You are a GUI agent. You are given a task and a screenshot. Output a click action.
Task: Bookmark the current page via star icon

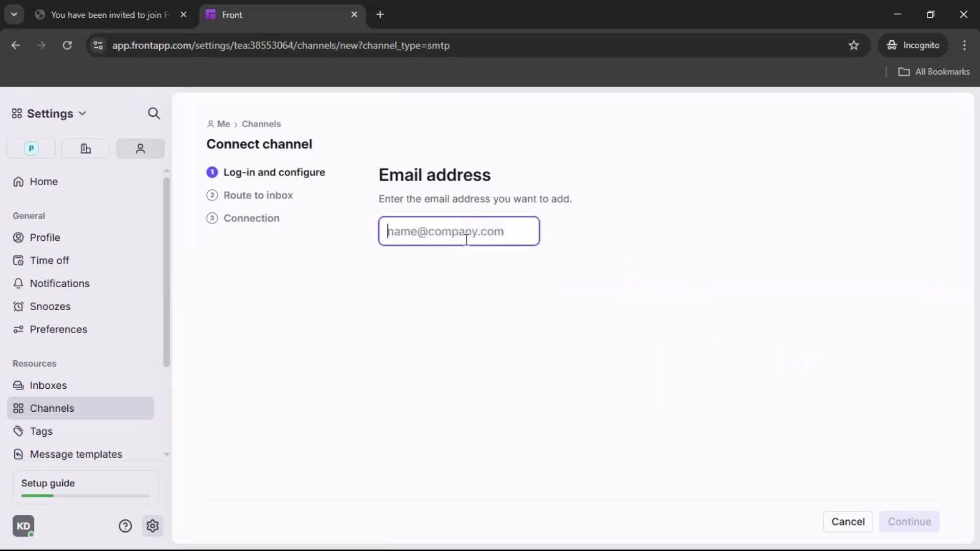coord(854,45)
